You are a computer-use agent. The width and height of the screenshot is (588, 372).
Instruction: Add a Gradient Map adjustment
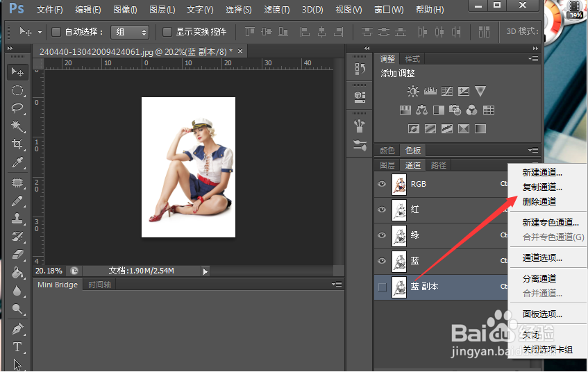coord(480,129)
